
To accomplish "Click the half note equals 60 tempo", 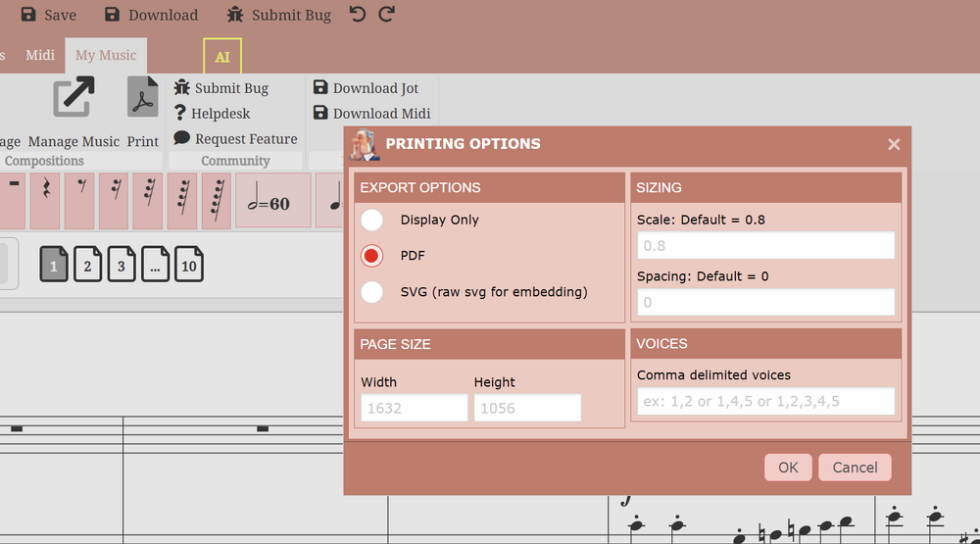I will pos(272,201).
